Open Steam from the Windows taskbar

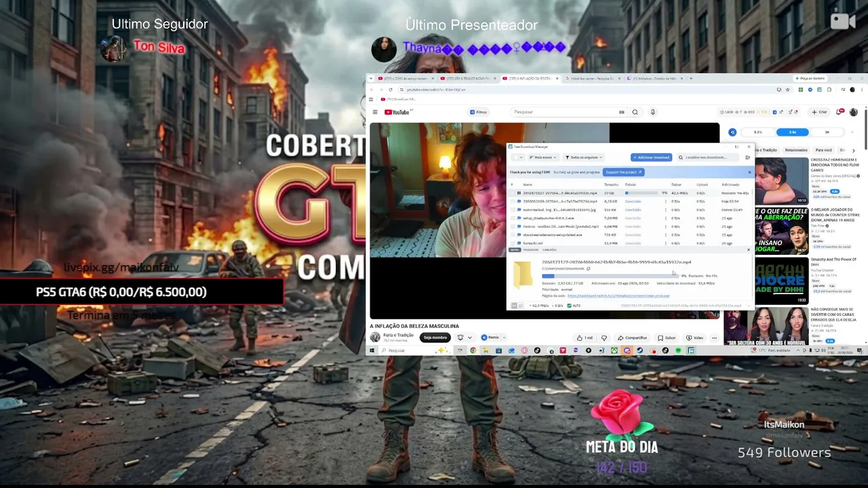coord(639,350)
